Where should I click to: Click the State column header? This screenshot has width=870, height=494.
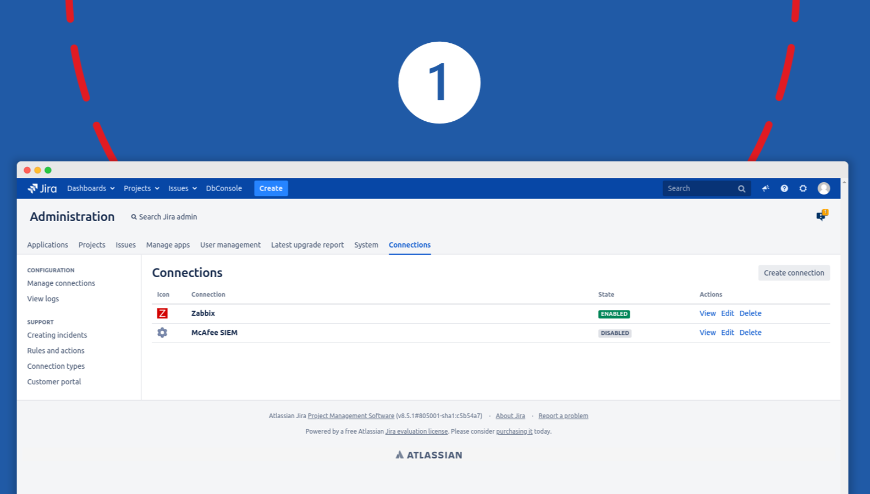[x=606, y=295]
